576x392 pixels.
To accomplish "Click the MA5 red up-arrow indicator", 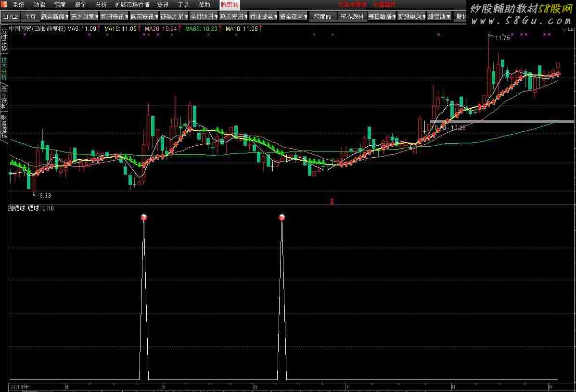I will pyautogui.click(x=100, y=28).
